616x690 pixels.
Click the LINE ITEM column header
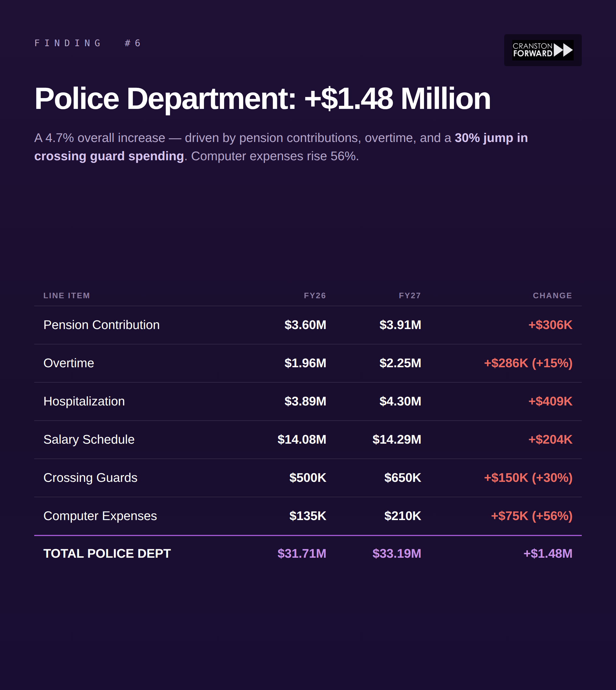pos(67,295)
